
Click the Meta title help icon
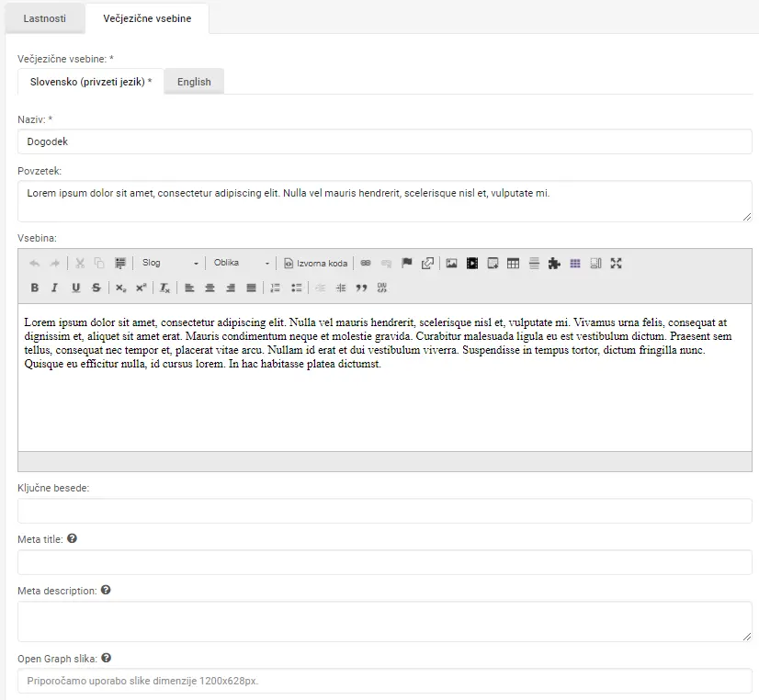click(x=73, y=539)
